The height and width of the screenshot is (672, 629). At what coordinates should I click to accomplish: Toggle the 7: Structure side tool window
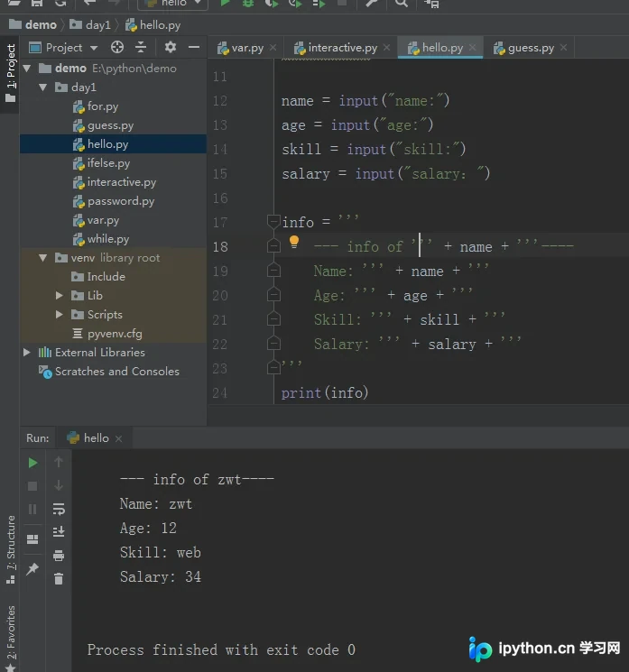(10, 550)
